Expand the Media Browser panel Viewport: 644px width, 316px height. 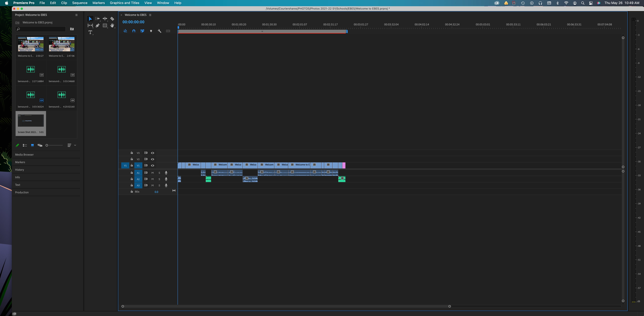pos(24,155)
